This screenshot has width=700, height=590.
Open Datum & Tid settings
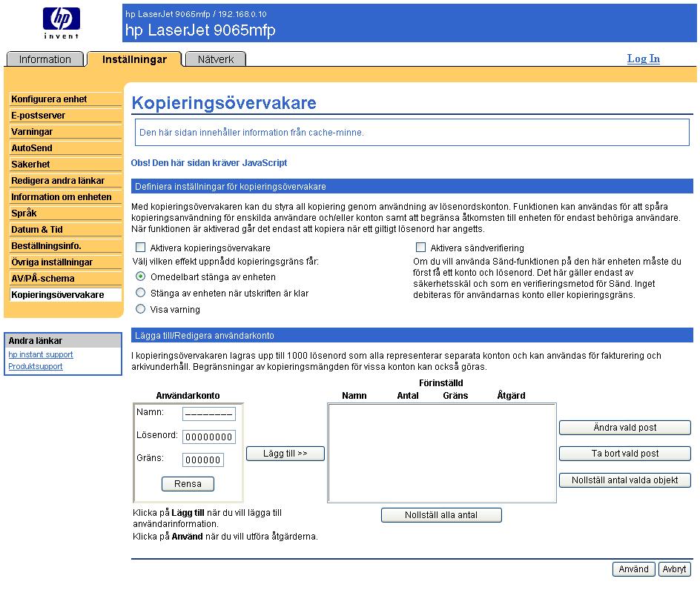(65, 229)
